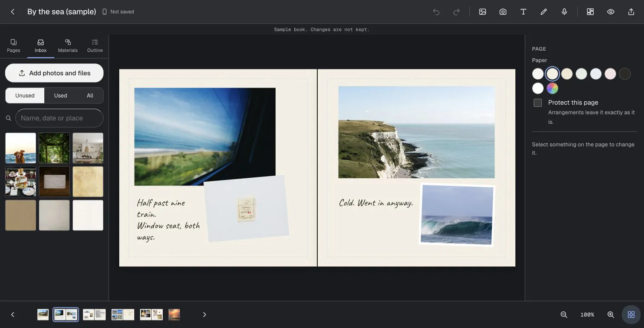Open the sunset page thumbnail in bottom strip
Screen dimensions: 644x328
[x=174, y=315]
